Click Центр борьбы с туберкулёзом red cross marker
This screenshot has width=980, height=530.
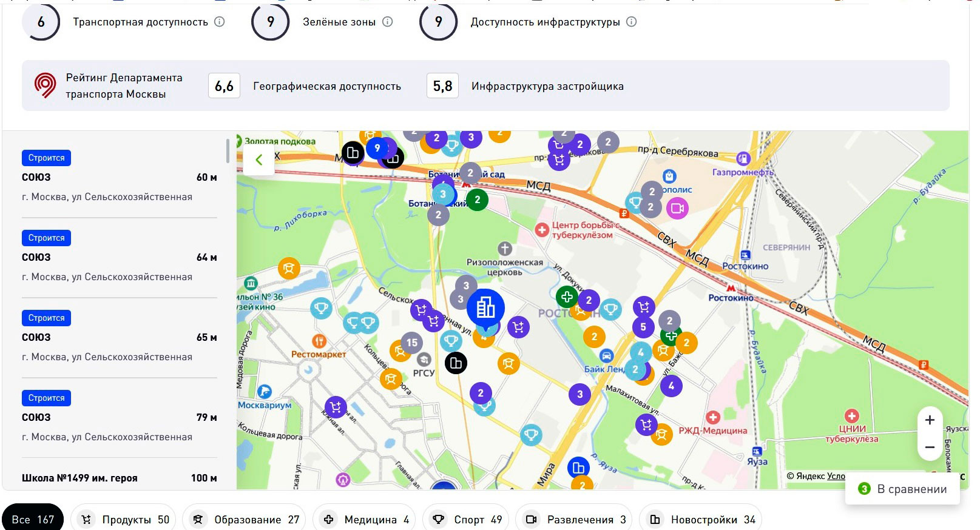pos(541,230)
